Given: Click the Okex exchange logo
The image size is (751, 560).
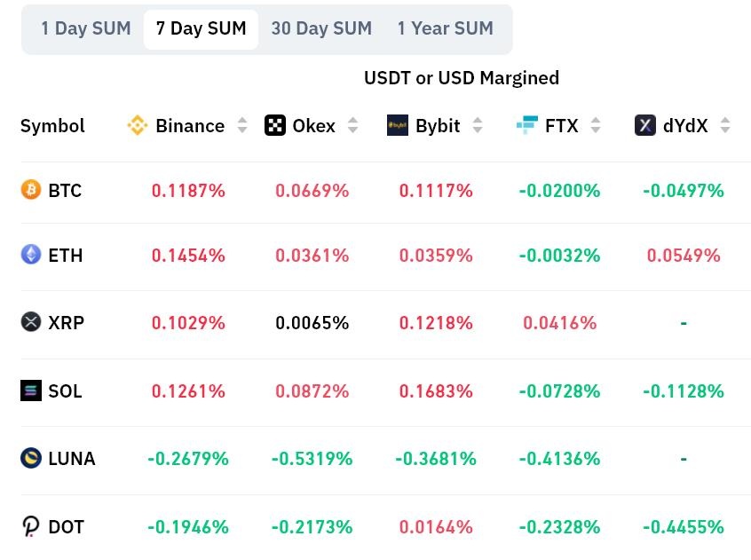Looking at the screenshot, I should point(275,126).
